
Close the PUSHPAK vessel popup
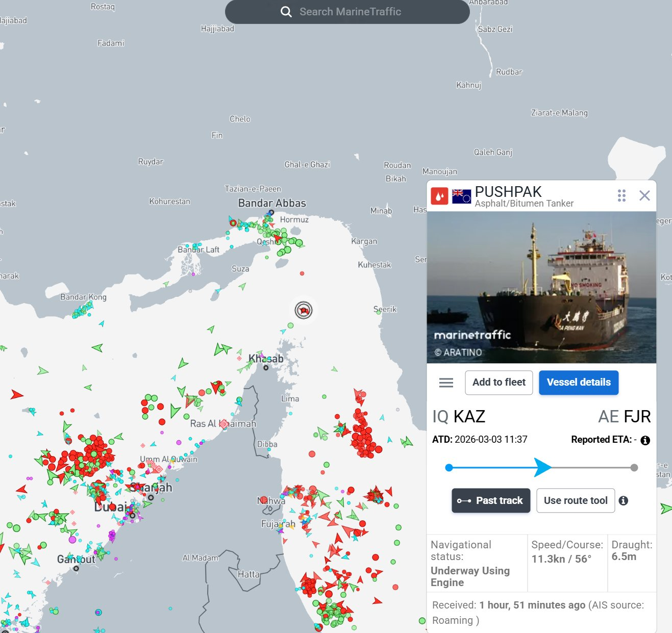pyautogui.click(x=644, y=195)
